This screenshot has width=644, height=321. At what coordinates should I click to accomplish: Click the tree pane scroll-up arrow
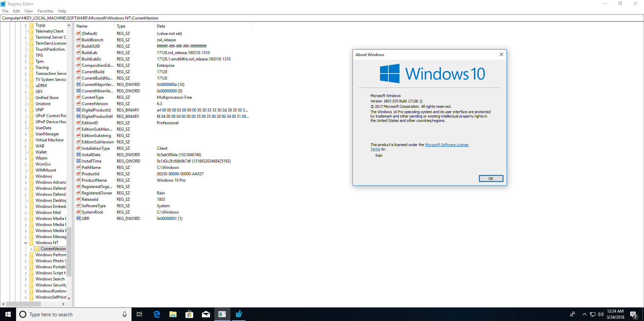[x=69, y=25]
